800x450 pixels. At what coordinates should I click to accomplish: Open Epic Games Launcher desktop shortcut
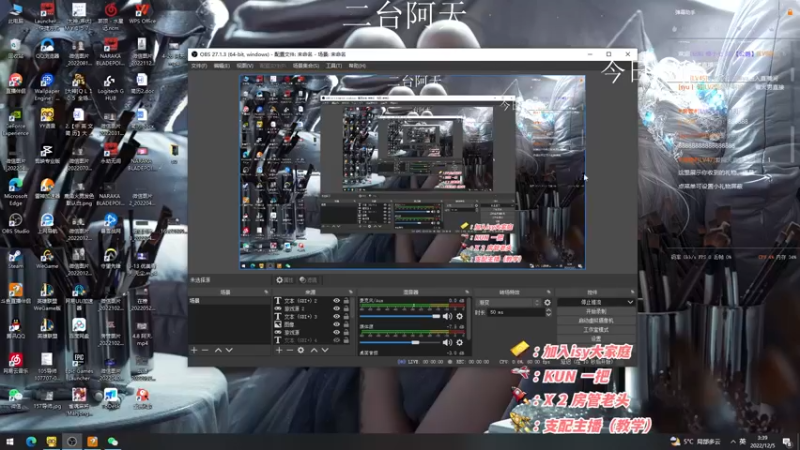79,366
